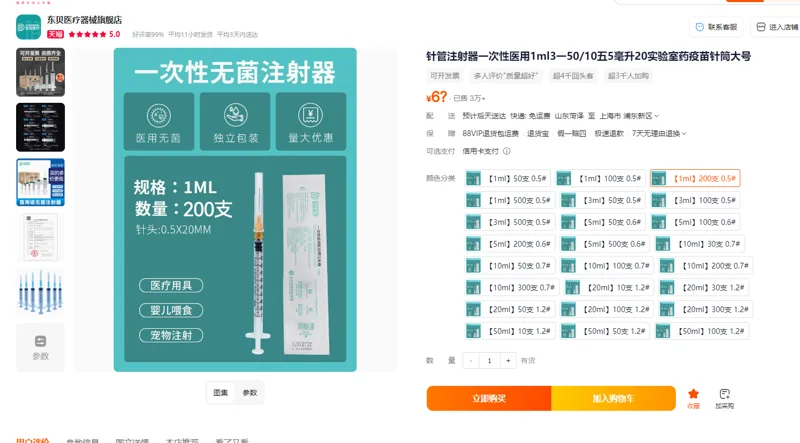Select the blue syringes row thumbnail

point(40,292)
